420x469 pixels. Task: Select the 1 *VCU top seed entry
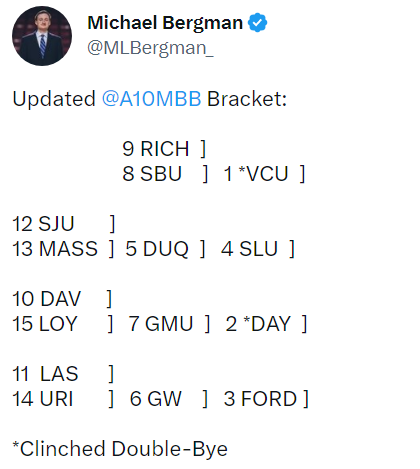pyautogui.click(x=256, y=173)
